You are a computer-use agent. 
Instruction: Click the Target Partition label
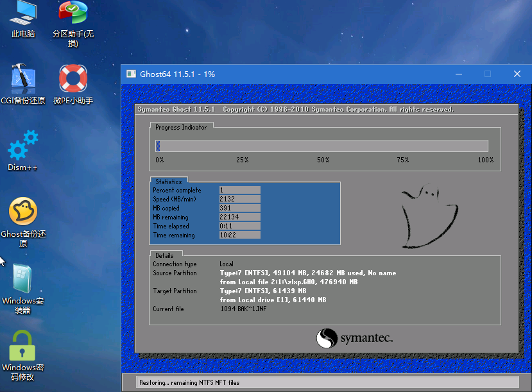pos(175,291)
